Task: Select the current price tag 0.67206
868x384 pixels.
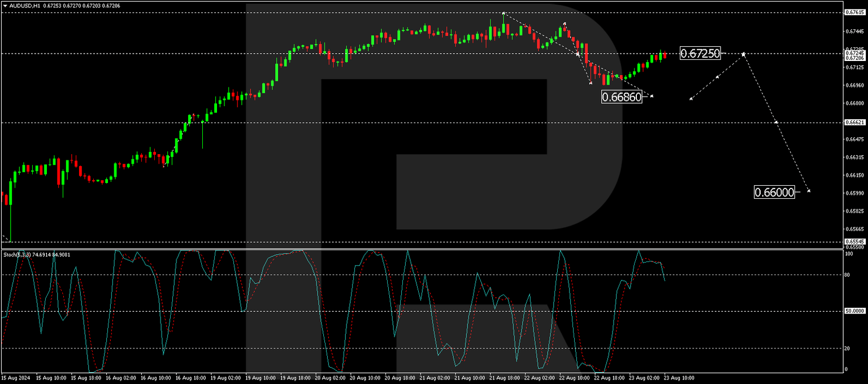Action: coord(854,58)
